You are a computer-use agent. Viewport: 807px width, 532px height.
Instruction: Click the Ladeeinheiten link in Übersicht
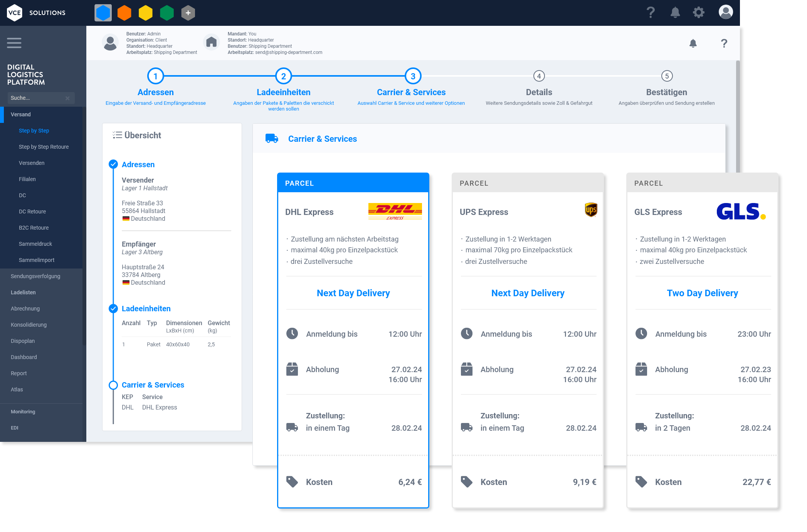(x=146, y=309)
